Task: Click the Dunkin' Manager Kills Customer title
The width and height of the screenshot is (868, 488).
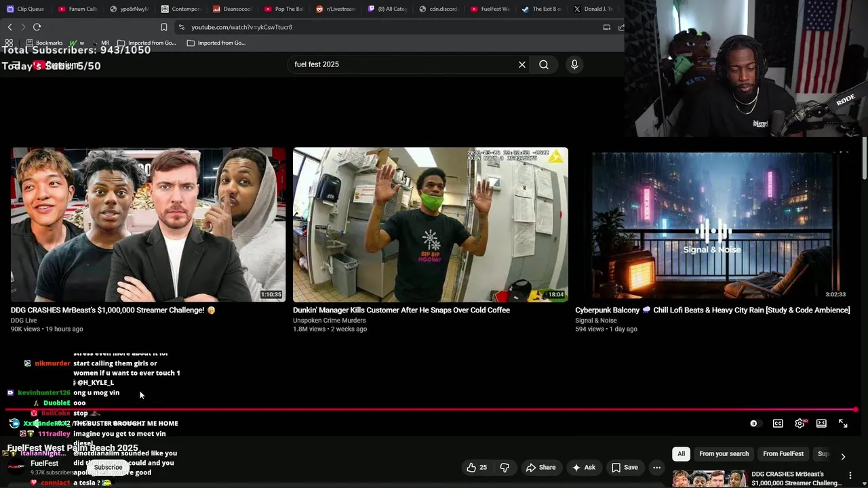Action: coord(401,310)
